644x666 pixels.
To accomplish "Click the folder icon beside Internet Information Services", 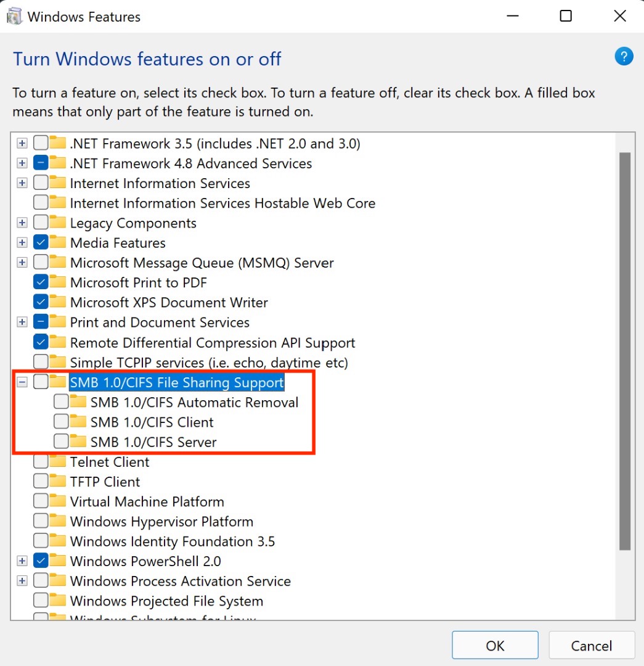I will 58,183.
